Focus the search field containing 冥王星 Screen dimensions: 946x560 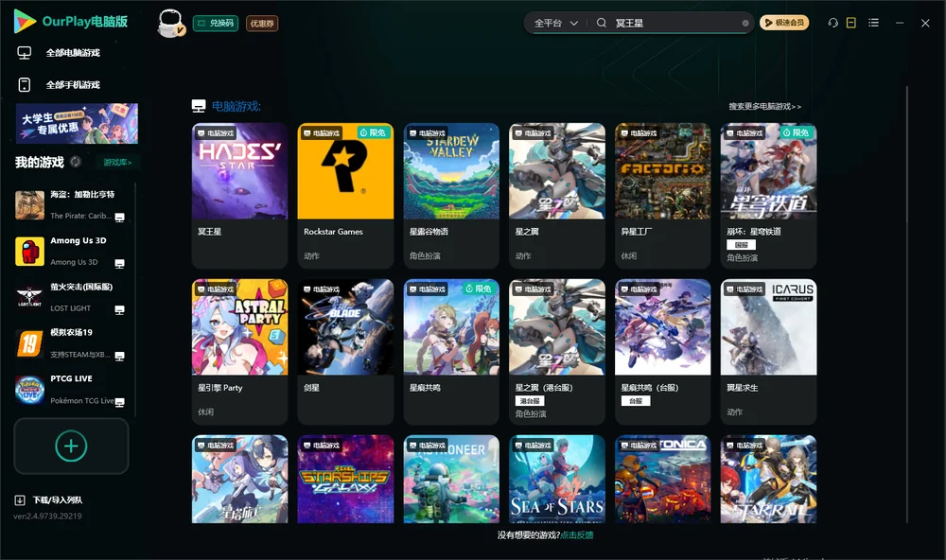[x=675, y=23]
